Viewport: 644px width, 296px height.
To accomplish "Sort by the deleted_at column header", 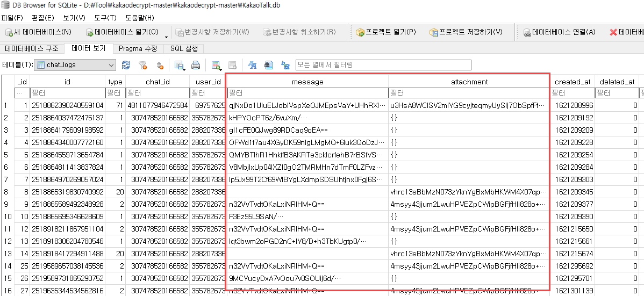I will coord(617,82).
